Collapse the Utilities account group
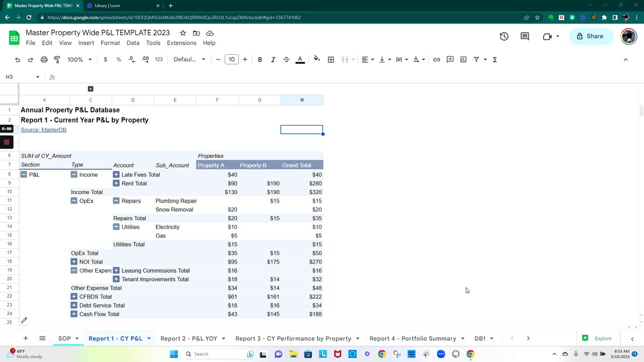 point(116,227)
